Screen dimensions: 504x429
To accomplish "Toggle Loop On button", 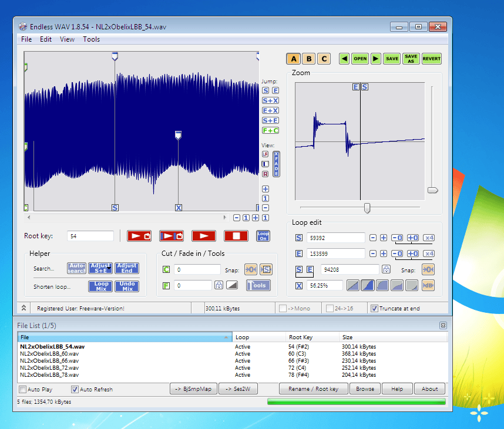I will tap(263, 236).
